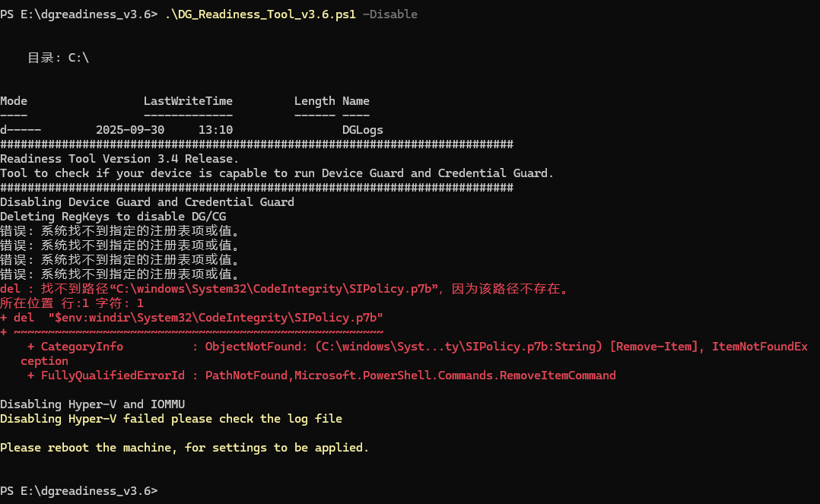This screenshot has width=820, height=504.
Task: Click the LastWriteTime column header
Action: point(188,101)
